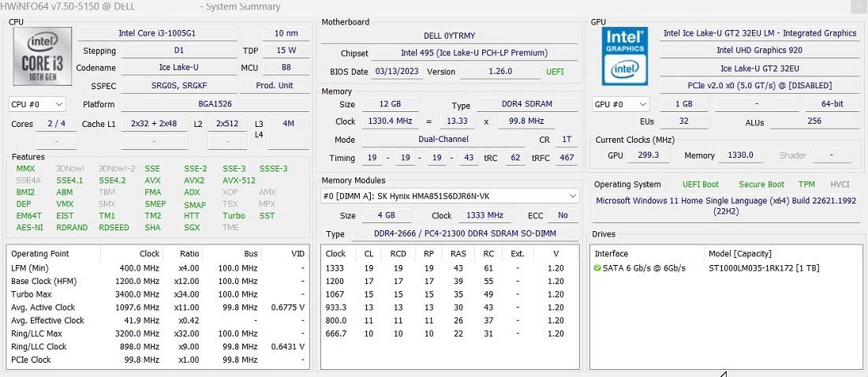868x377 pixels.
Task: Click the Intel 495 chipset field
Action: (474, 53)
